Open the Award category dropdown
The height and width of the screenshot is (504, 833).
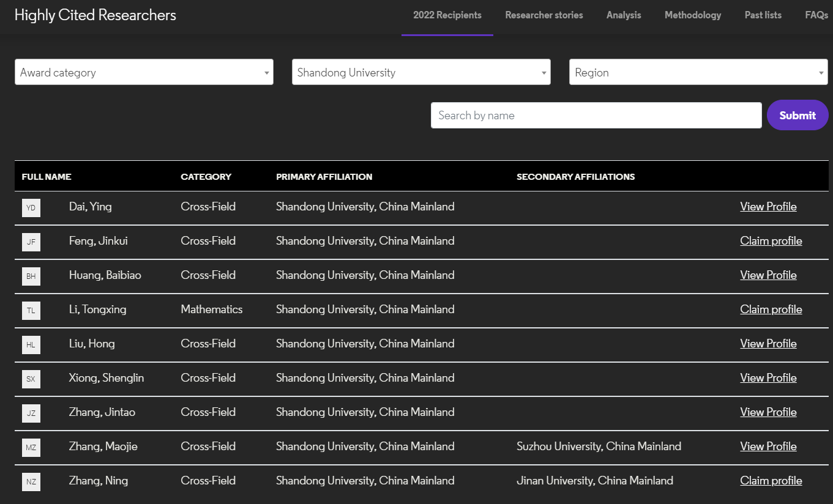[x=144, y=72]
